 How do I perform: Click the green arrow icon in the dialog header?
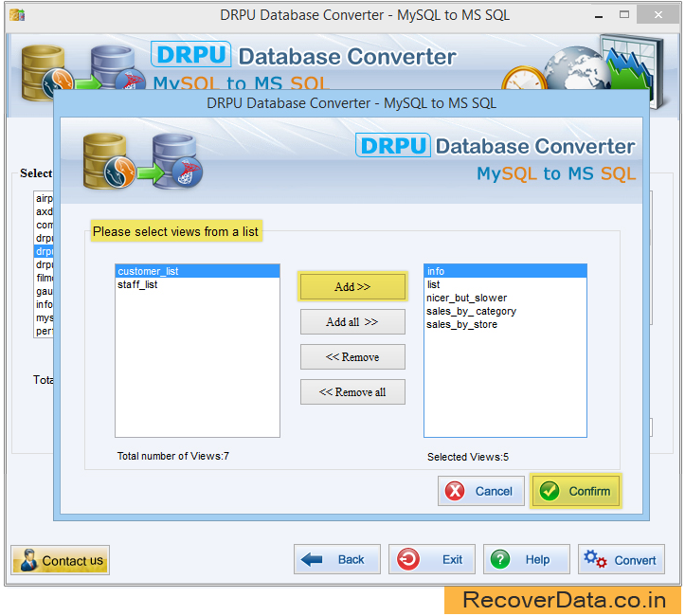[x=150, y=173]
